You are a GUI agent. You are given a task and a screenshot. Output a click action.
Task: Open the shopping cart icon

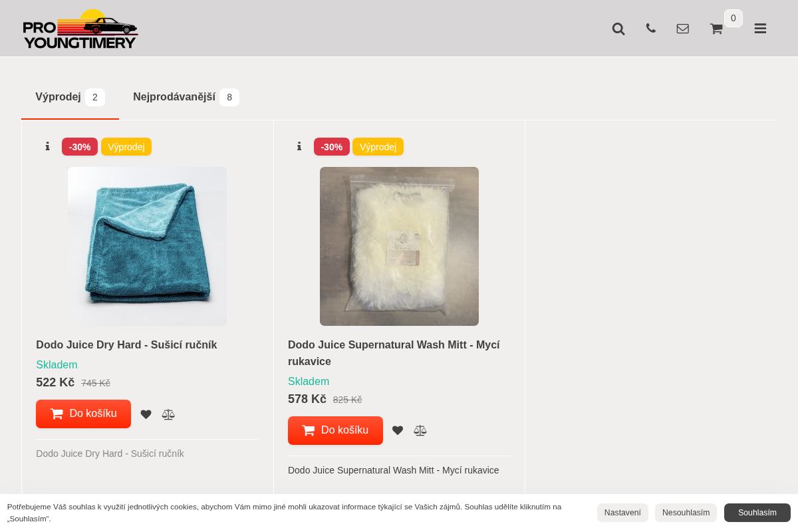click(716, 29)
